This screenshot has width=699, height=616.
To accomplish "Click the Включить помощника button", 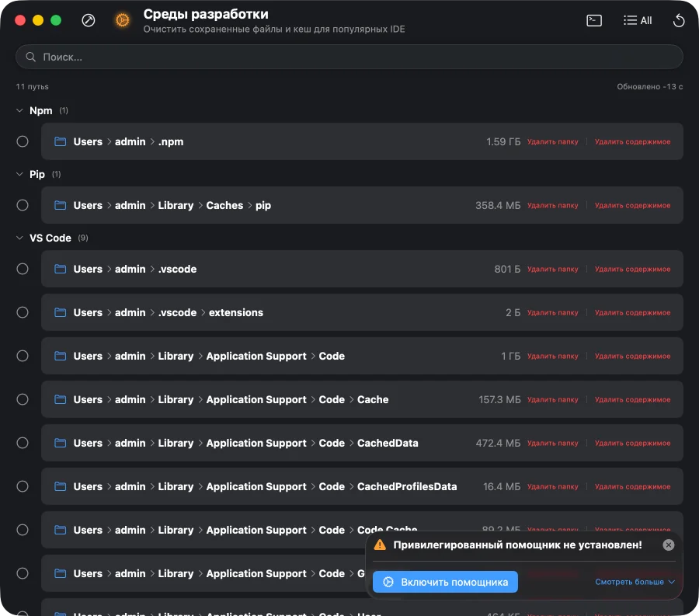I will click(445, 582).
